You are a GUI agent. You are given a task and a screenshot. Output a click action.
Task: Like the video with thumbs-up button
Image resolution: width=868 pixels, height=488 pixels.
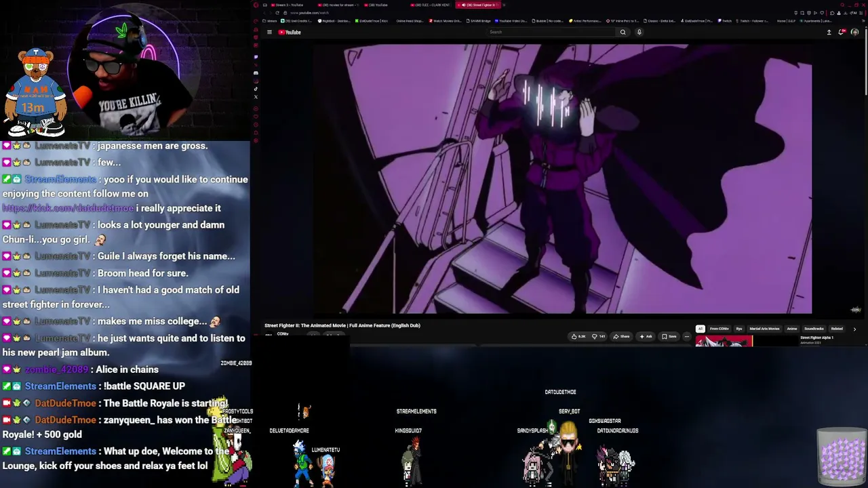click(578, 336)
